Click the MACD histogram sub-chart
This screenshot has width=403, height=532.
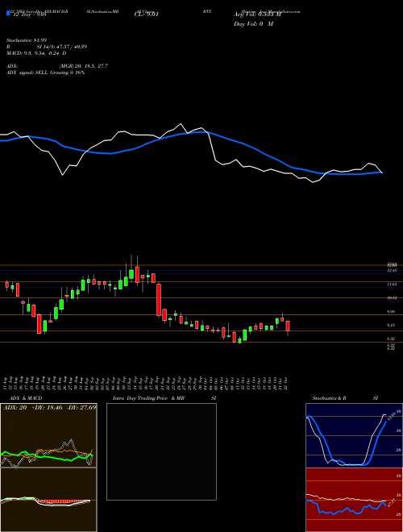pos(48,500)
